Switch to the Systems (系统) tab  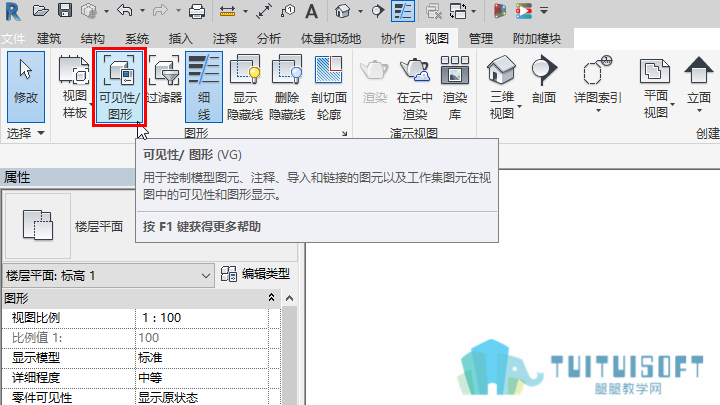click(137, 39)
